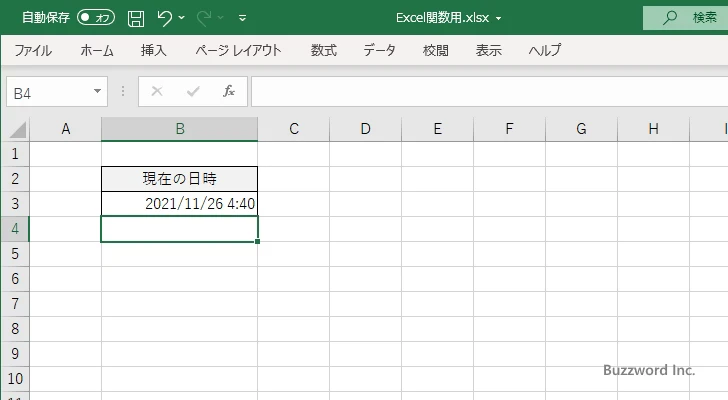Switch to the 数式 tab
This screenshot has height=400, width=728.
click(x=324, y=50)
